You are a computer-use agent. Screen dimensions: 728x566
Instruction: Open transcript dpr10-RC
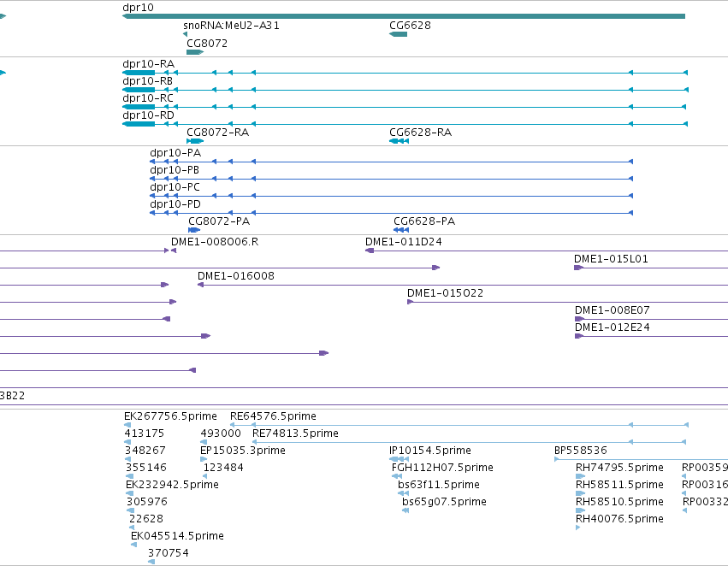(404, 107)
